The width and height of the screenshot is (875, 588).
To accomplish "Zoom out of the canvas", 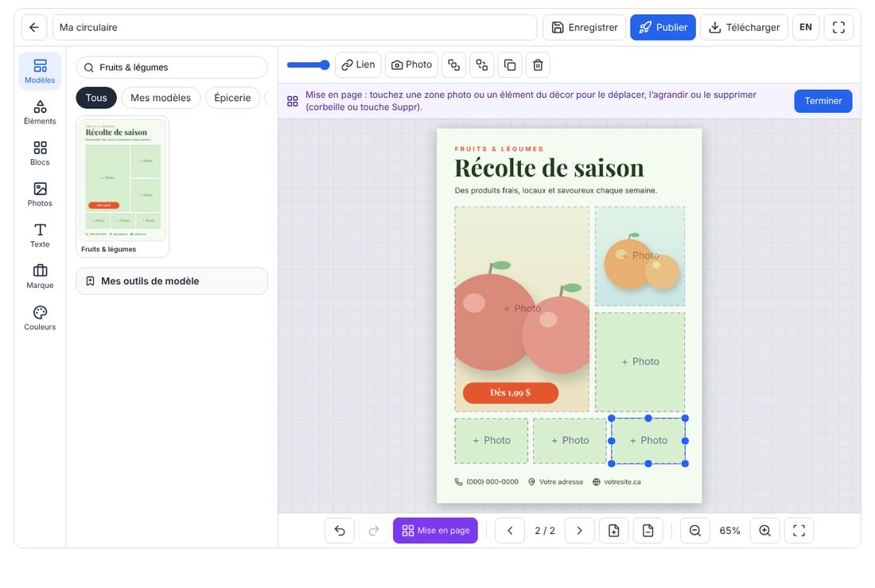I will (x=695, y=531).
